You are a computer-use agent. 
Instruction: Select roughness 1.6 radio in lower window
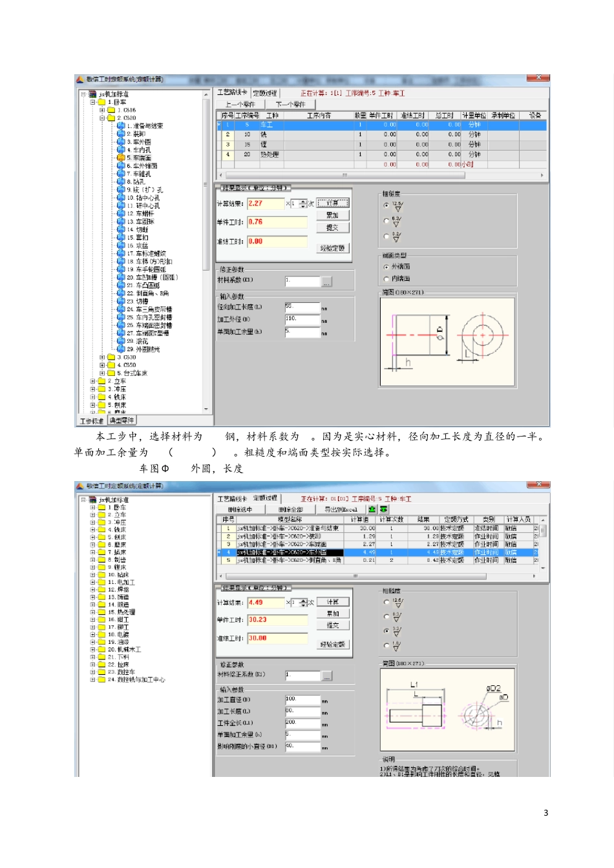386,646
